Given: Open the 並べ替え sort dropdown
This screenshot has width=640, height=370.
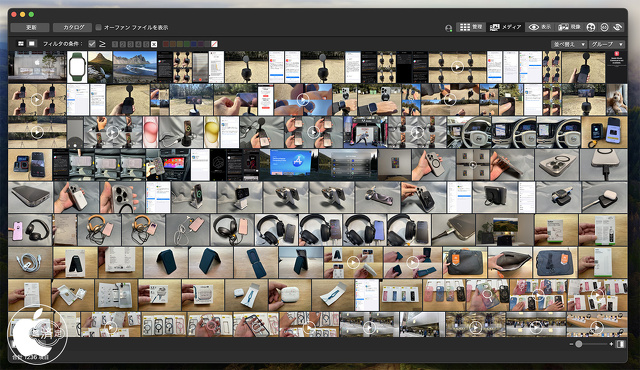Looking at the screenshot, I should [x=569, y=44].
